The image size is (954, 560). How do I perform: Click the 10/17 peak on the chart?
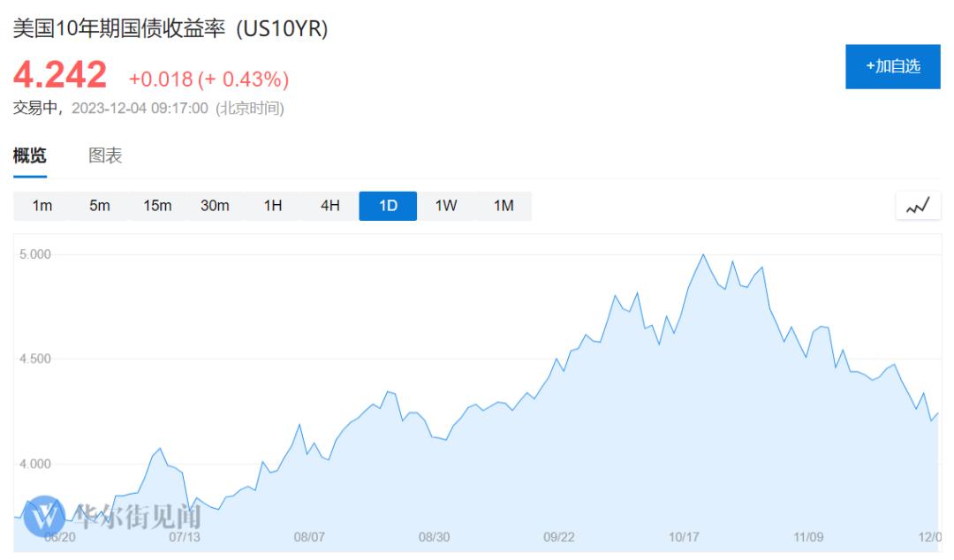(x=703, y=255)
